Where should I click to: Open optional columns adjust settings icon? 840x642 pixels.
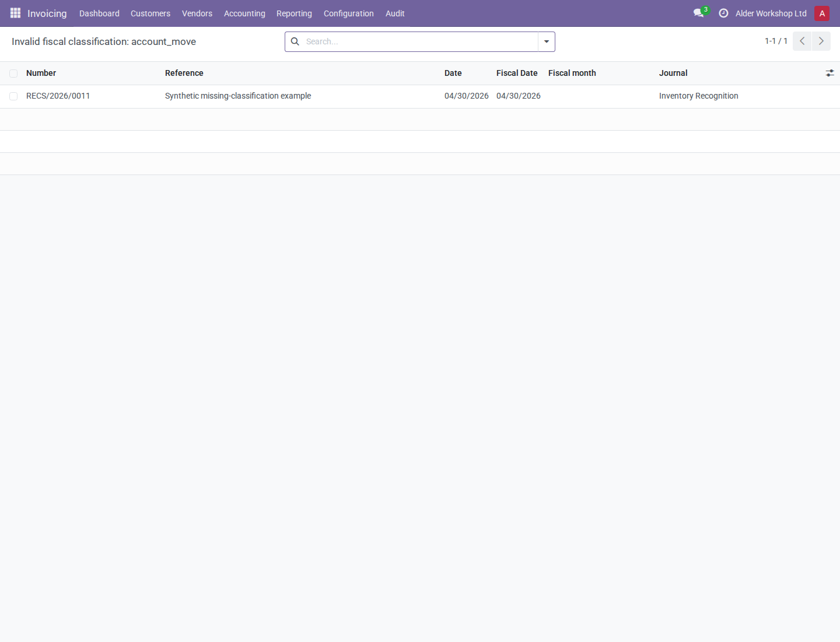[x=829, y=73]
